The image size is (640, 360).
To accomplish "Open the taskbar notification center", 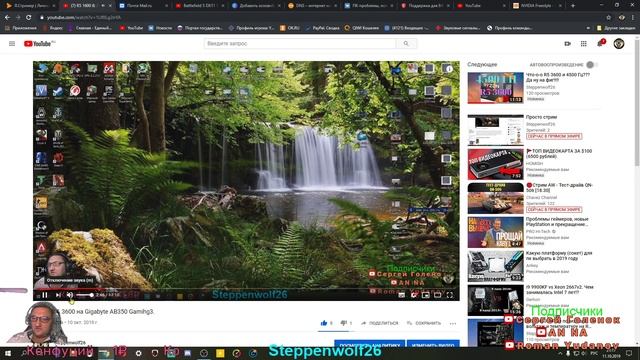I will coord(629,353).
